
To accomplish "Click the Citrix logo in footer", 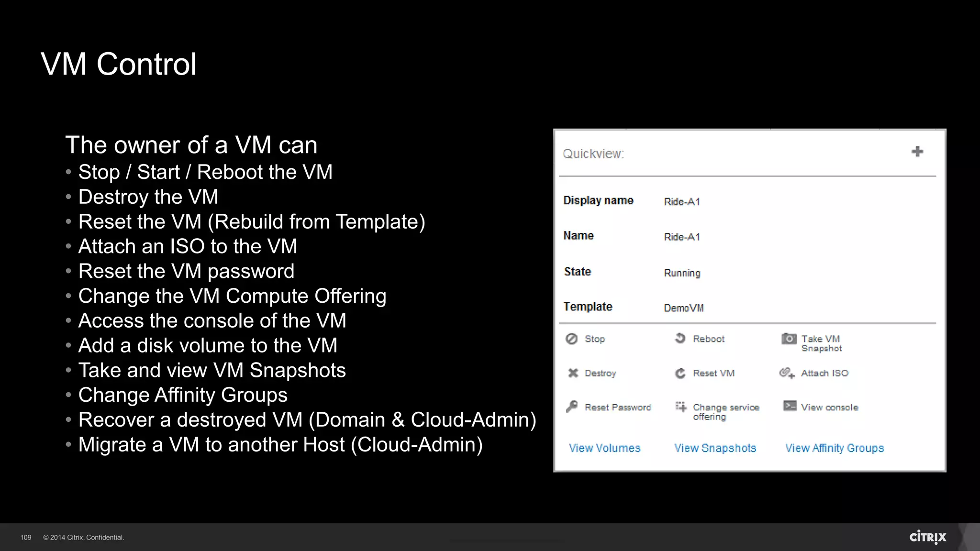I will [x=928, y=537].
